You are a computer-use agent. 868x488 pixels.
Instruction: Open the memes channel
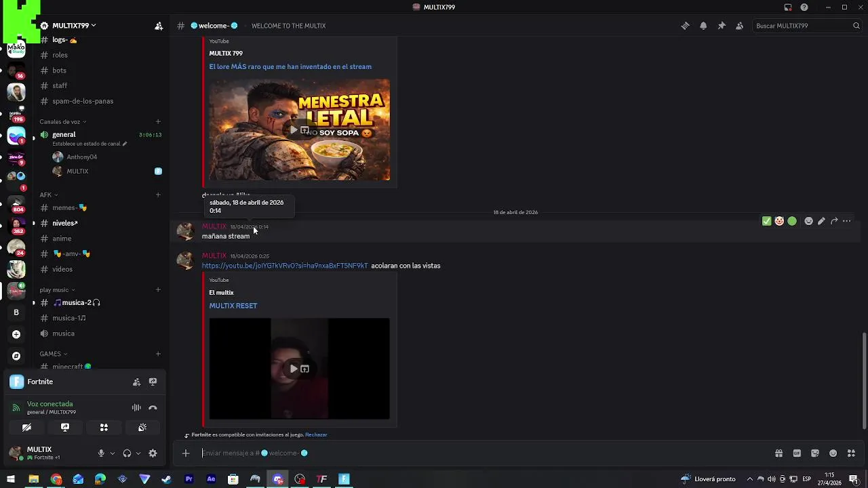click(x=100, y=208)
